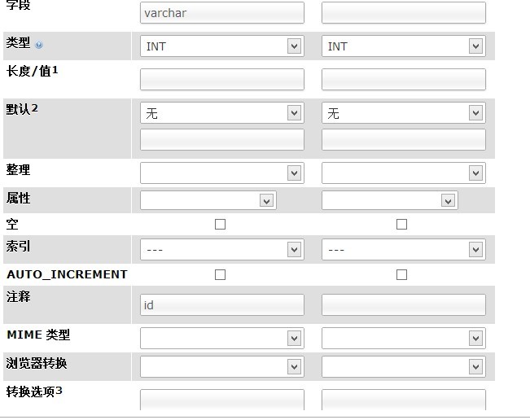This screenshot has width=530, height=420.
Task: Check second column AUTO_INCREMENT checkbox
Action: click(x=401, y=274)
